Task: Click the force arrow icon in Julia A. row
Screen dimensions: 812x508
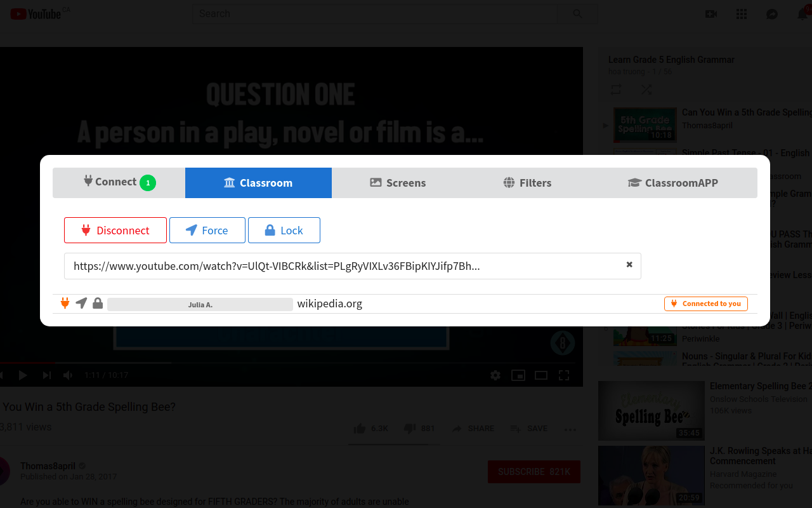Action: [x=81, y=304]
